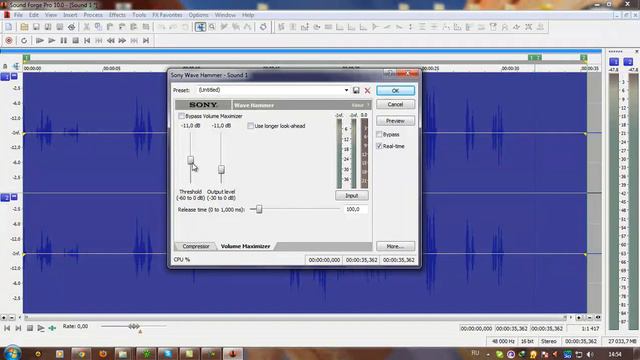Screen dimensions: 640x360
Task: Open the Preset dropdown arrow
Action: pos(346,90)
